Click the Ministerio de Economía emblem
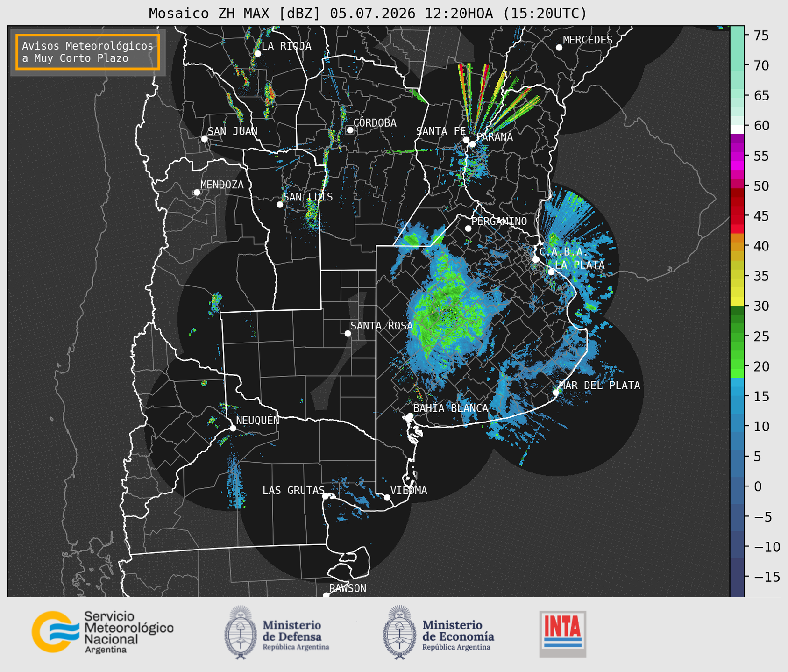Viewport: 788px width, 672px height. 399,632
